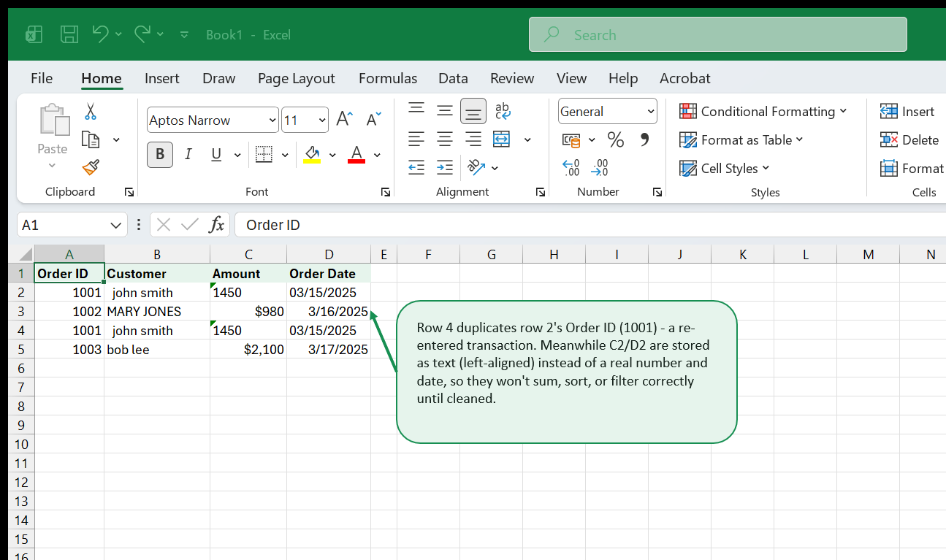The height and width of the screenshot is (560, 946).
Task: Open the Cell Styles dropdown
Action: pyautogui.click(x=724, y=168)
